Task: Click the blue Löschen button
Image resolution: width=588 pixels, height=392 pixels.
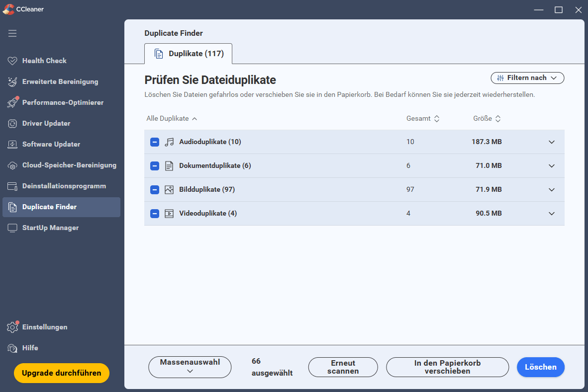Action: coord(540,367)
